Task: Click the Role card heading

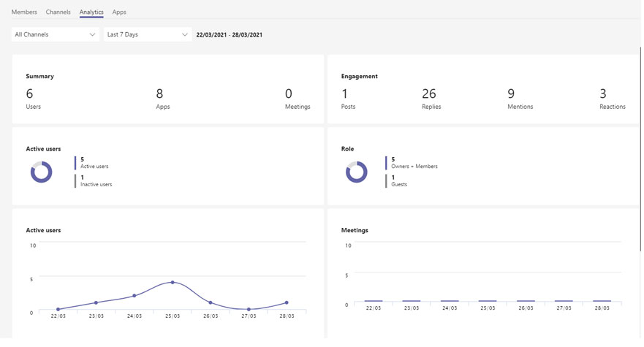Action: coord(347,149)
